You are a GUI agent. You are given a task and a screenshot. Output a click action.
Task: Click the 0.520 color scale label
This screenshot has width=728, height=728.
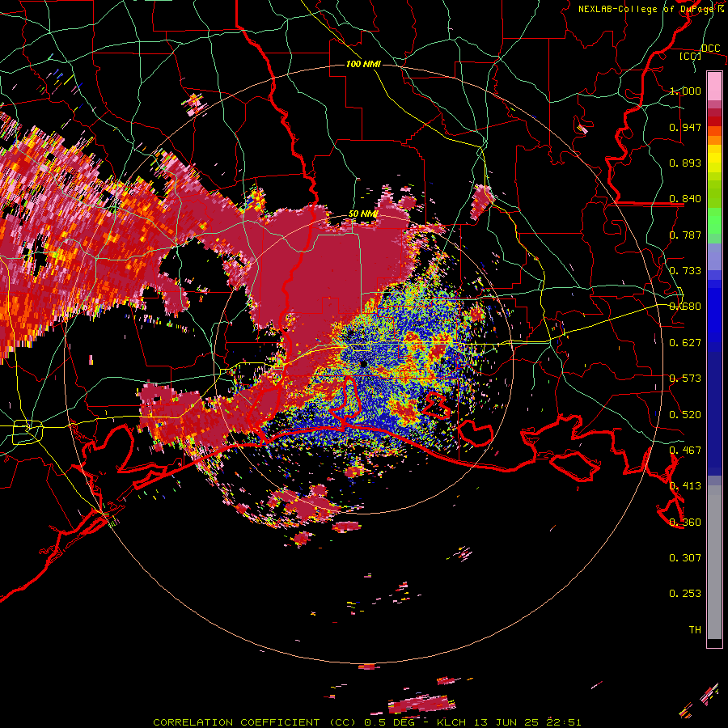(x=685, y=415)
